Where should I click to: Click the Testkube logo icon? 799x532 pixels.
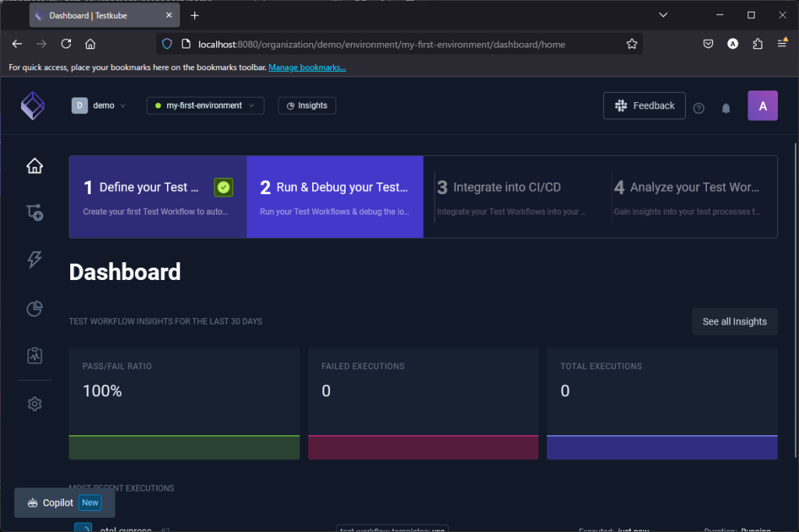point(33,105)
